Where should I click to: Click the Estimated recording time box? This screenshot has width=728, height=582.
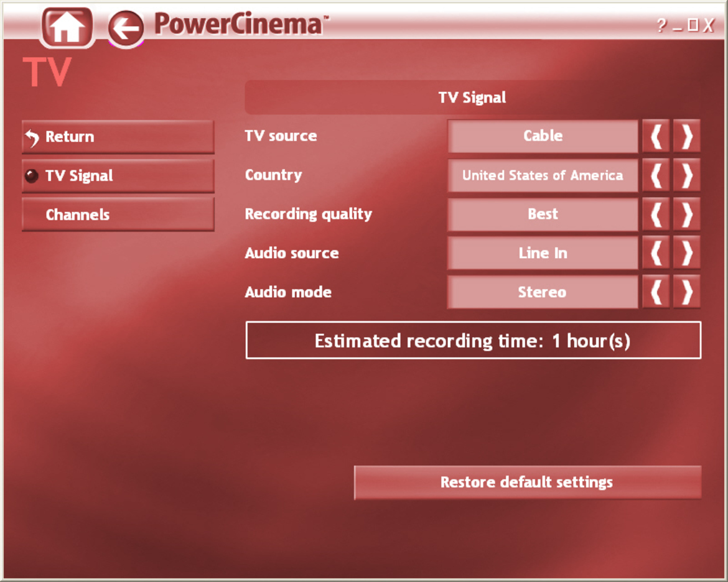(x=473, y=340)
